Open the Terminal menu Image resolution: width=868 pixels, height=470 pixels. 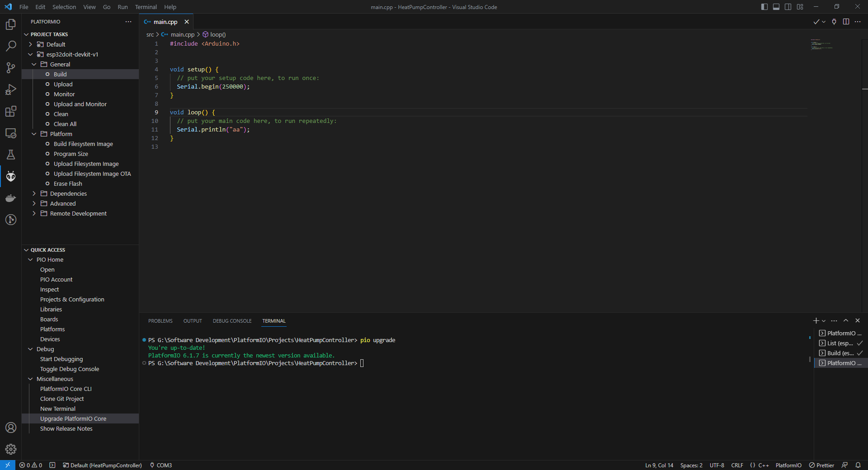146,7
